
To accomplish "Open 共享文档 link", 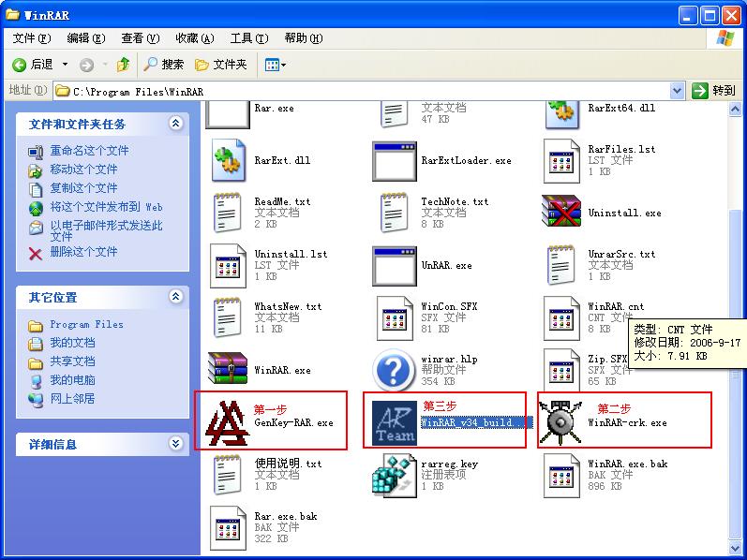I will click(72, 361).
